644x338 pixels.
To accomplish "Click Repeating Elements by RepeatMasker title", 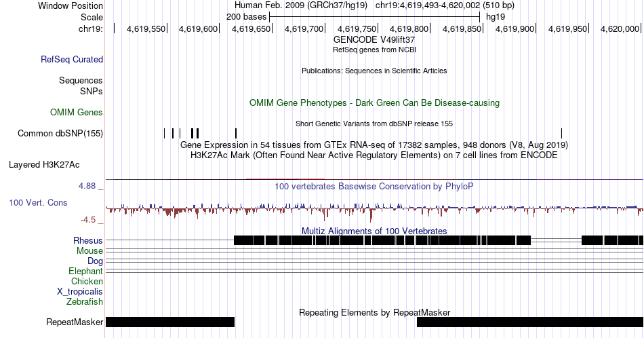I will click(374, 312).
